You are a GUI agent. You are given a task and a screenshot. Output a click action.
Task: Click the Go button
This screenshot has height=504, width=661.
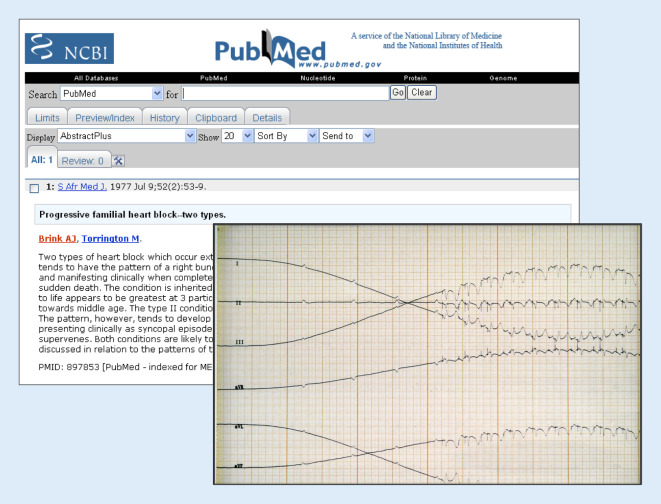(398, 93)
